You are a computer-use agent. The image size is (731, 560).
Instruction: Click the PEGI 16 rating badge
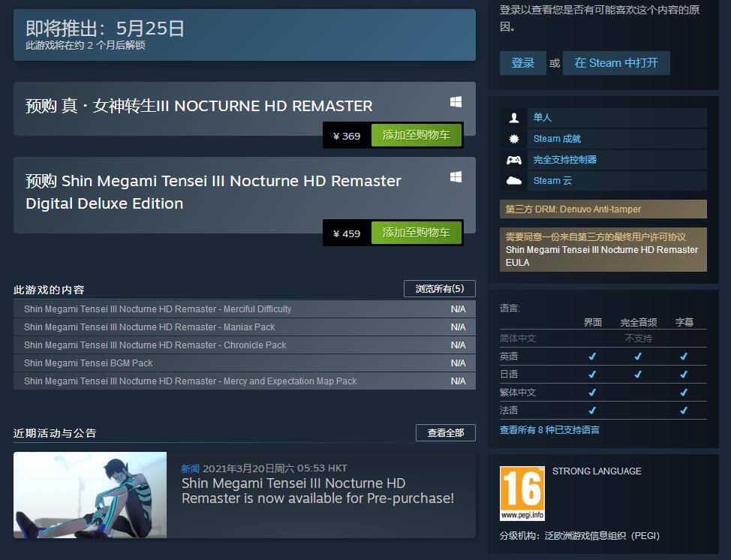(x=522, y=493)
